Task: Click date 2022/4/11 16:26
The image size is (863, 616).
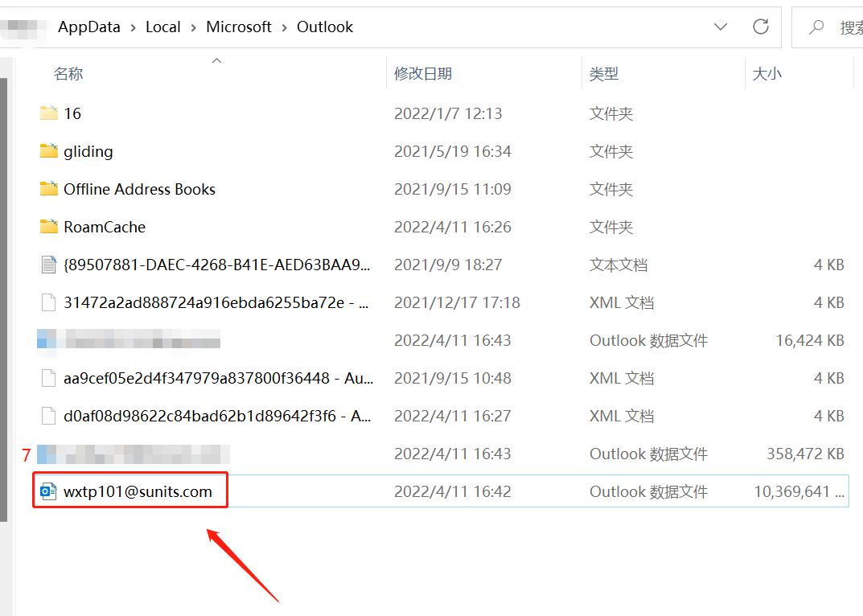Action: [453, 227]
